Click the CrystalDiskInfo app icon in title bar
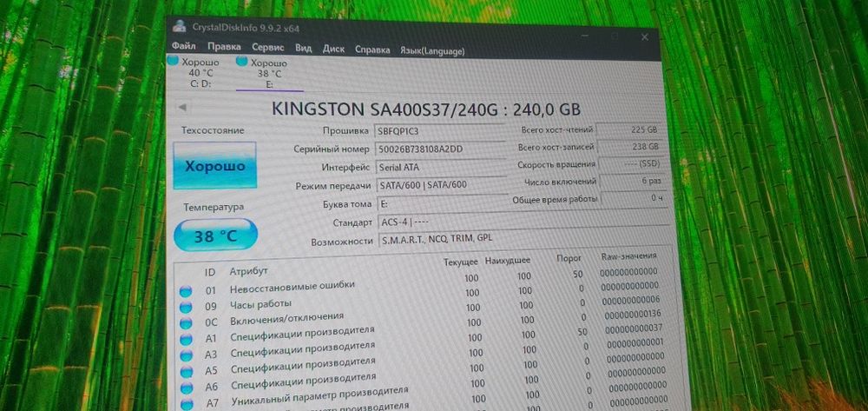868x411 pixels. click(x=179, y=25)
